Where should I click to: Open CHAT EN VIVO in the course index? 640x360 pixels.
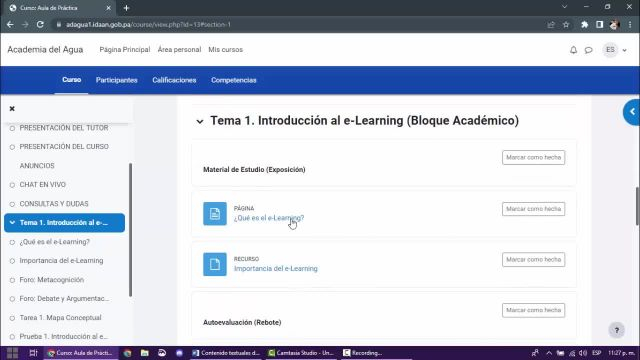click(x=42, y=184)
